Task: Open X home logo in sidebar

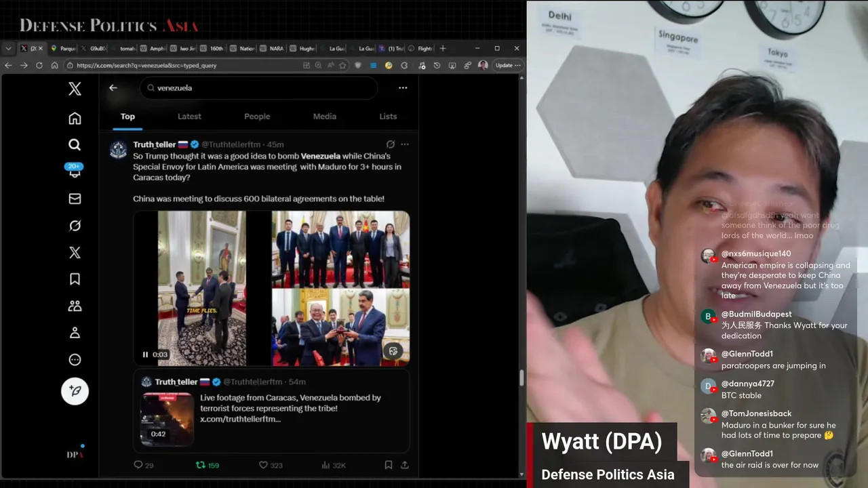Action: click(x=75, y=89)
